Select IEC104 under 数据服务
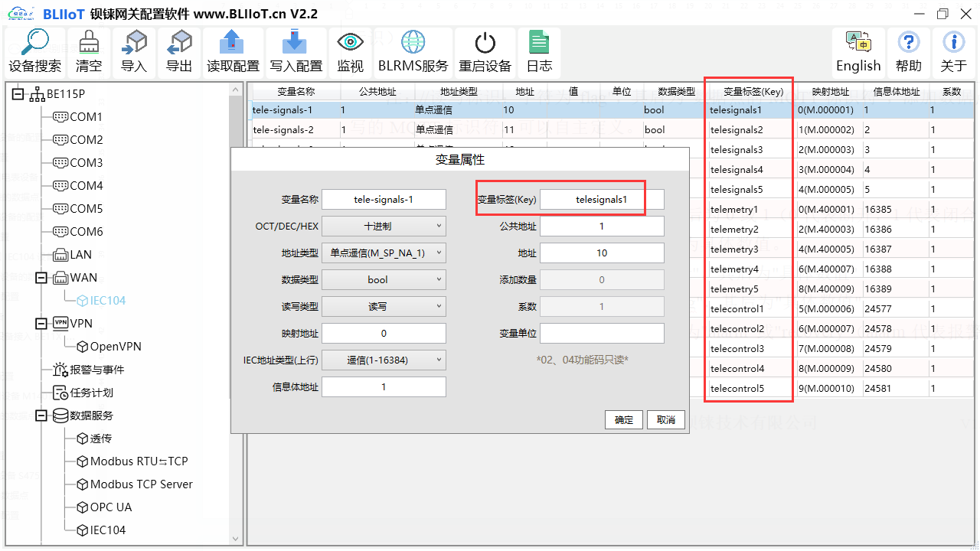The image size is (980, 551). [101, 530]
